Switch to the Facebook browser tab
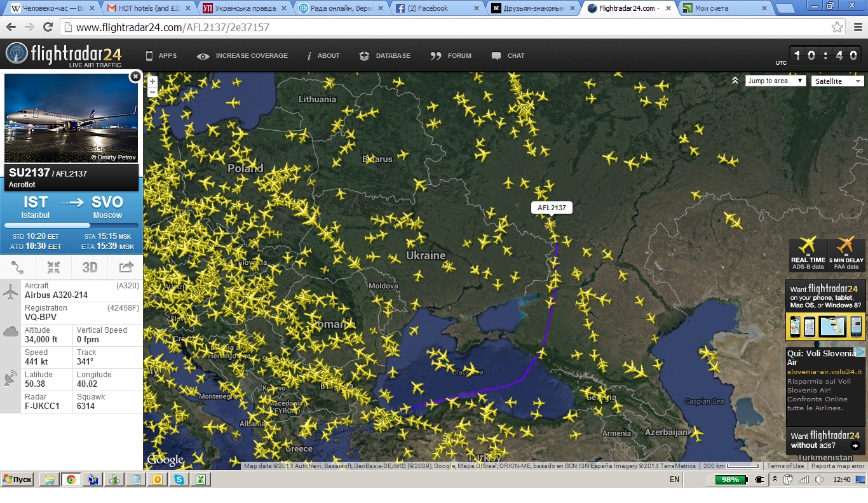The image size is (868, 503). pyautogui.click(x=434, y=9)
